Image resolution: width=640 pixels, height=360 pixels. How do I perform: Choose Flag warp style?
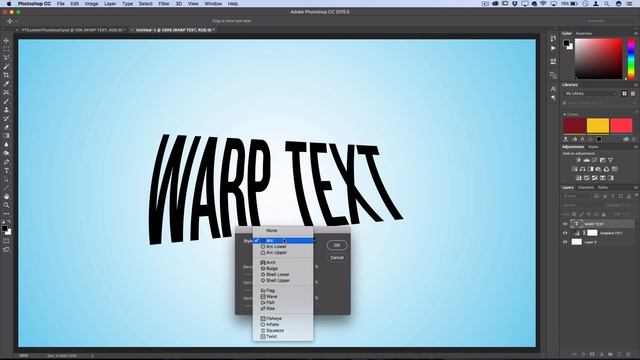(283, 291)
